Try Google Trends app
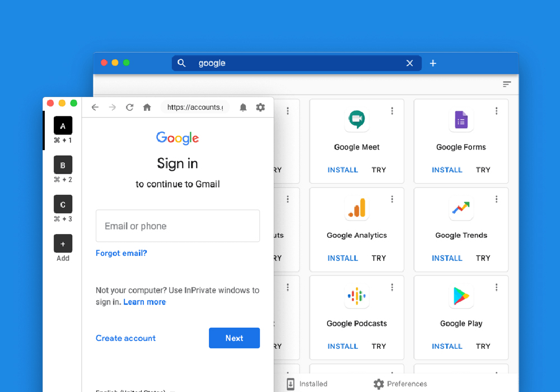The image size is (560, 392). click(x=483, y=258)
